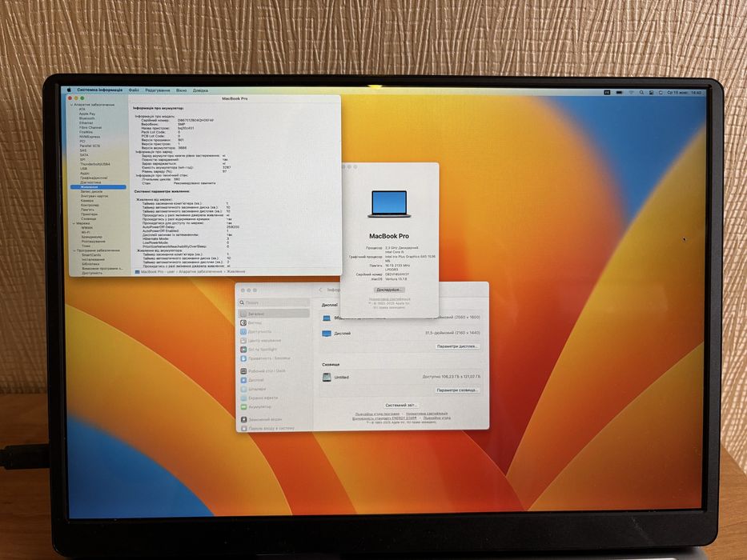Open Control Center icon in menu bar
Viewport: 747px width, 560px height.
click(651, 92)
